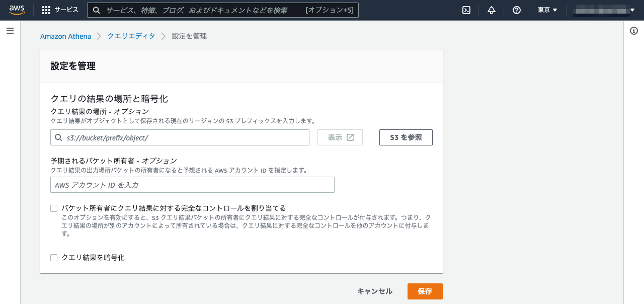Screen dimensions: 644x304
Task: Expand the left hamburger navigation menu
Action: click(x=10, y=31)
